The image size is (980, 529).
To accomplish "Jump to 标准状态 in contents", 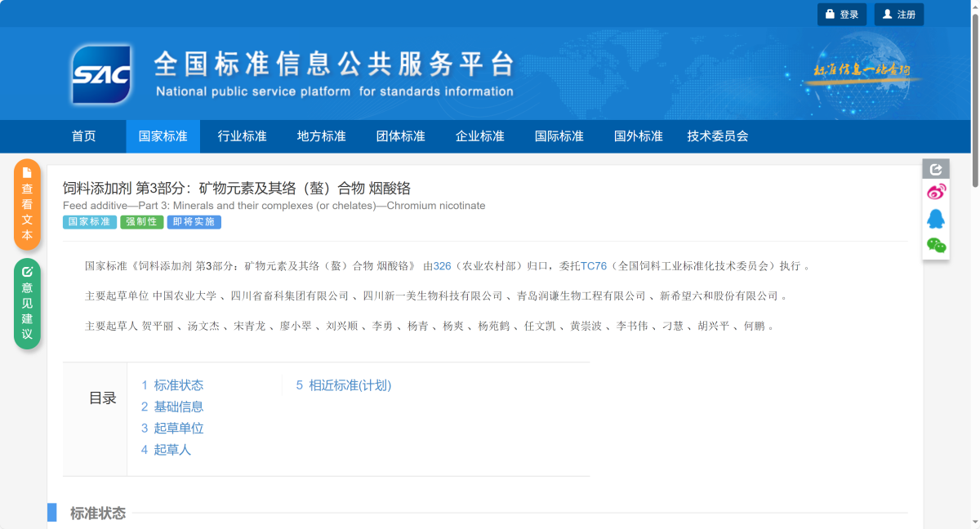I will point(178,385).
